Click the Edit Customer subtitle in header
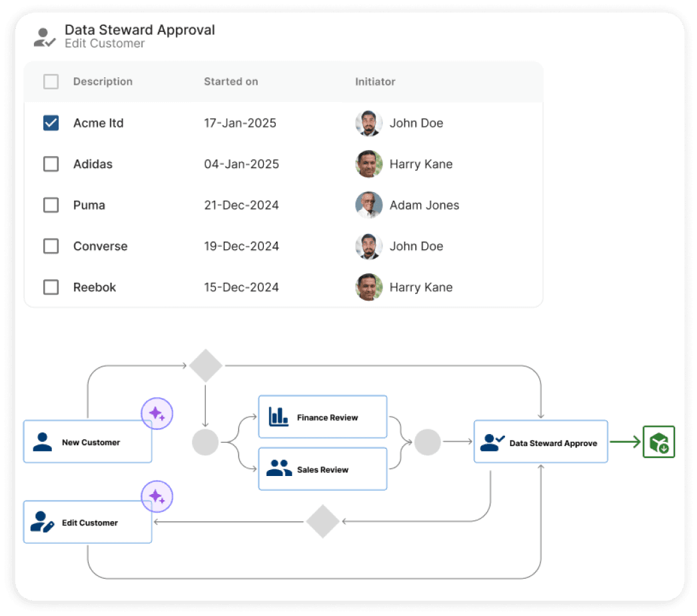 105,43
